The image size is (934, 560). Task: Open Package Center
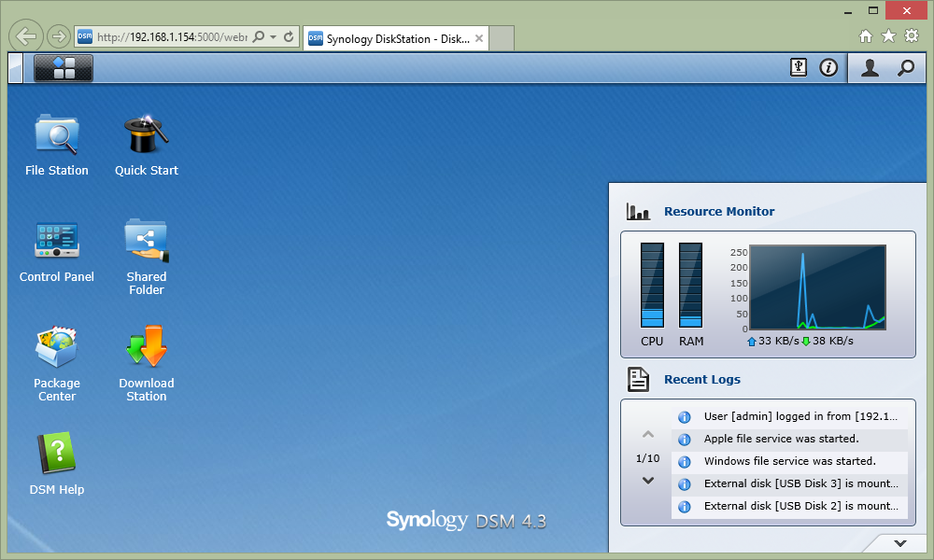(57, 364)
